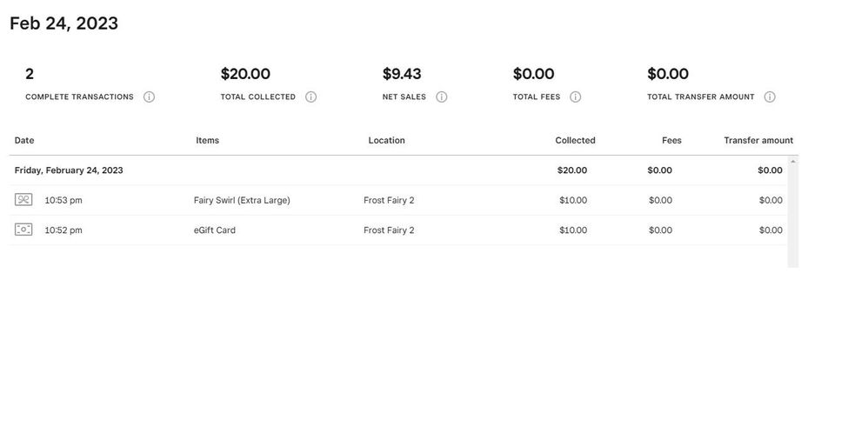Click the 10:52 pm timestamp

(63, 230)
